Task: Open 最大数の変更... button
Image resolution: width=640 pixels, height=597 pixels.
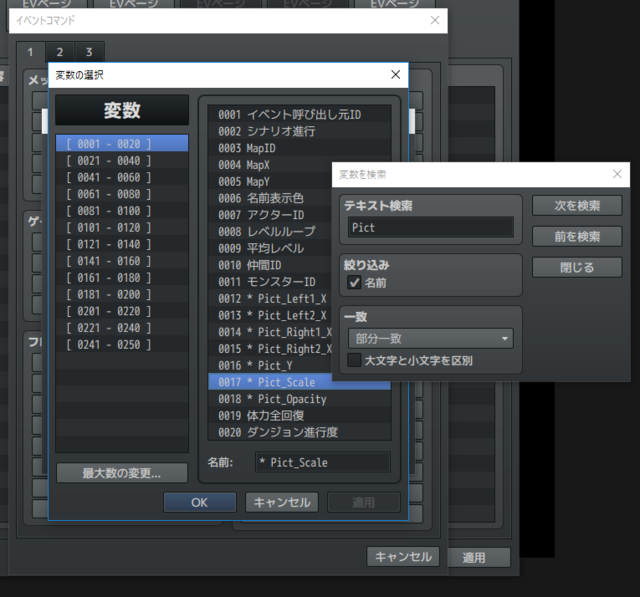Action: (122, 473)
